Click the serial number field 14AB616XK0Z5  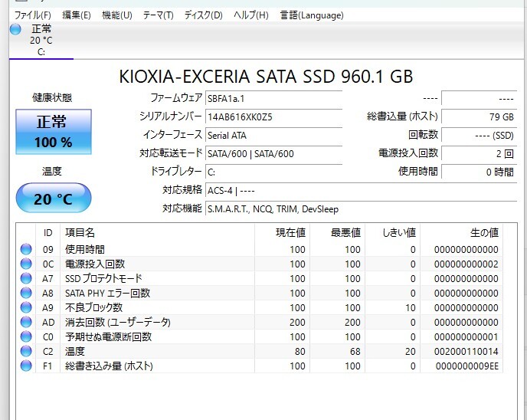(273, 117)
